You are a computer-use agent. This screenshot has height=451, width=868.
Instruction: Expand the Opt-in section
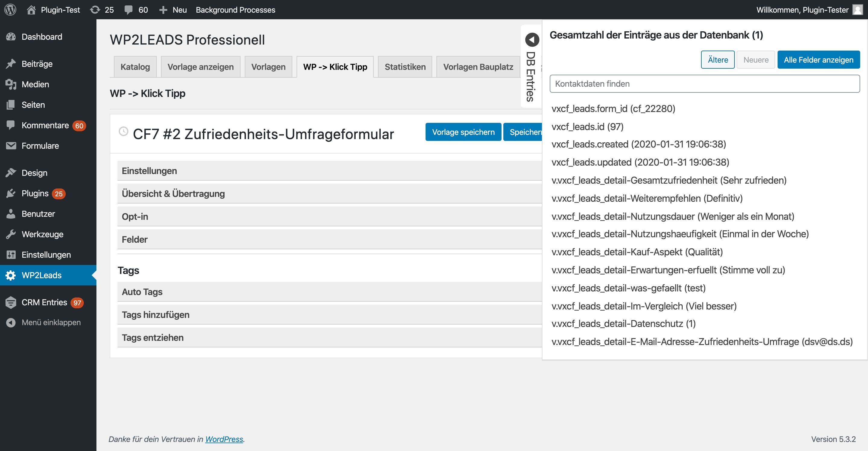(329, 216)
